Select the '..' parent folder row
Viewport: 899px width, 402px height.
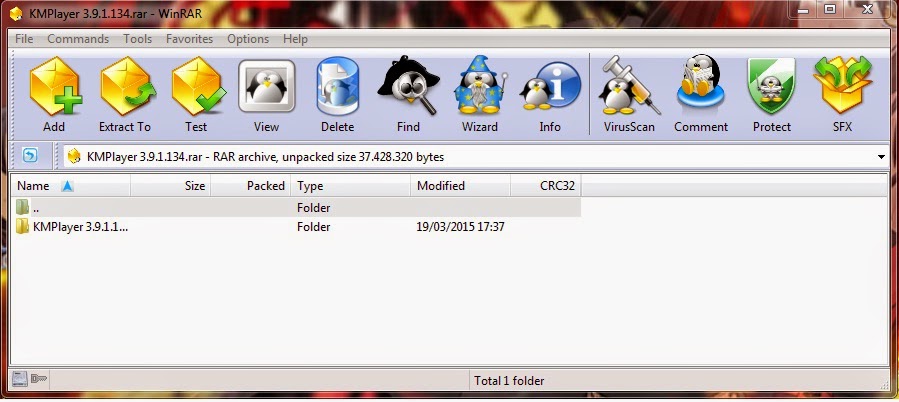point(295,208)
